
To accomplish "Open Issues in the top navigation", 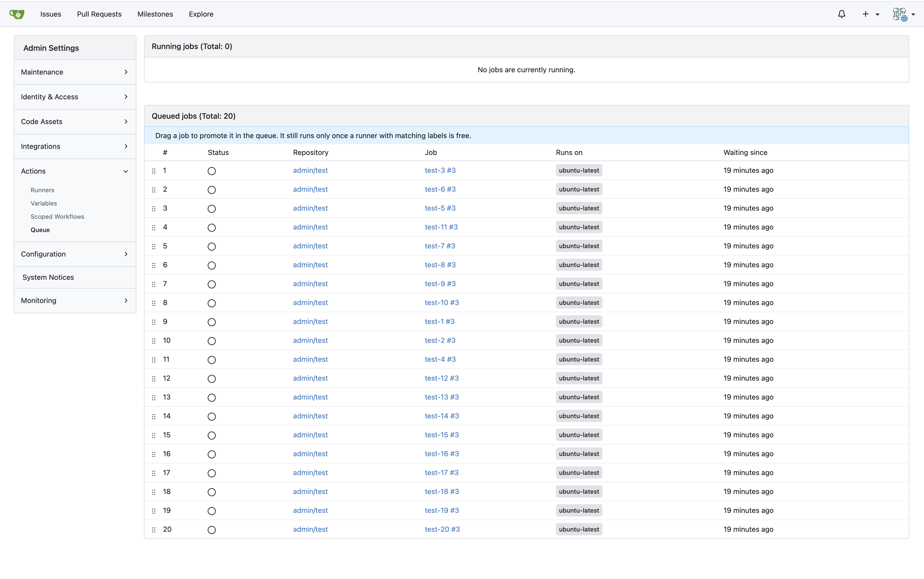I will coord(51,14).
